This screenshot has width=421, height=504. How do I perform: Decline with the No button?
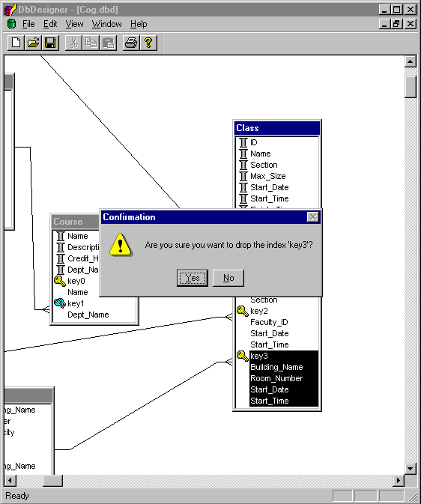tap(228, 278)
